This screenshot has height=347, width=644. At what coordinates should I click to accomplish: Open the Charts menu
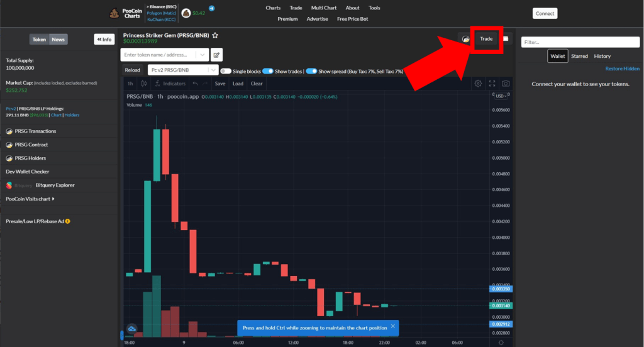pyautogui.click(x=273, y=8)
